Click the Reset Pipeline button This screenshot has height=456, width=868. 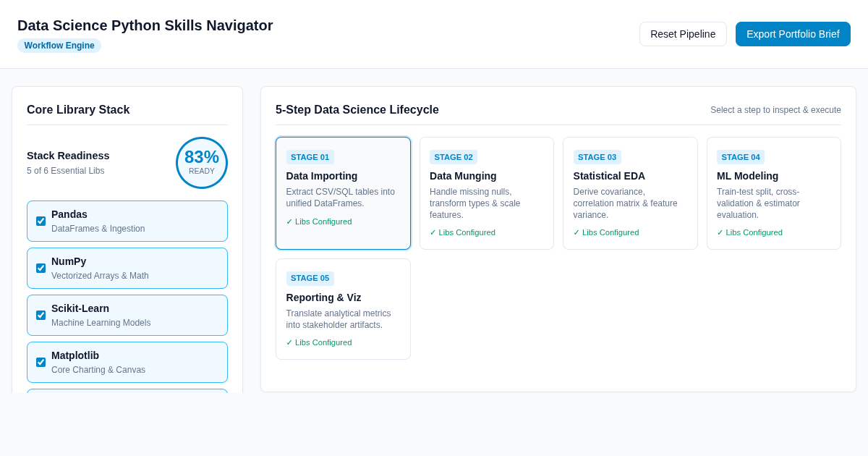pos(683,34)
